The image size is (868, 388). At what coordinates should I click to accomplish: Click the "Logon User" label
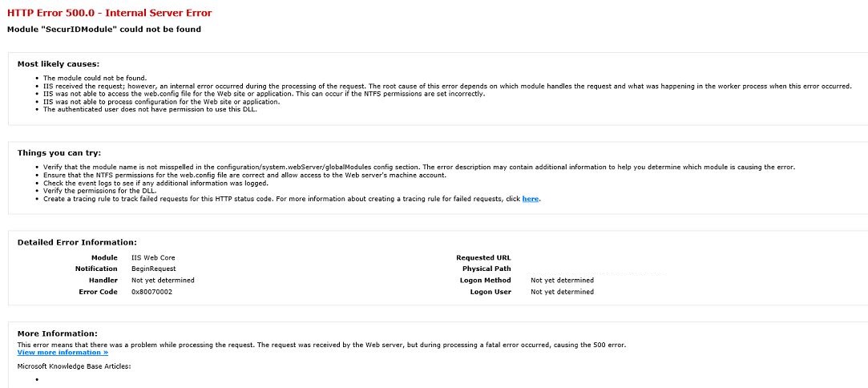490,292
